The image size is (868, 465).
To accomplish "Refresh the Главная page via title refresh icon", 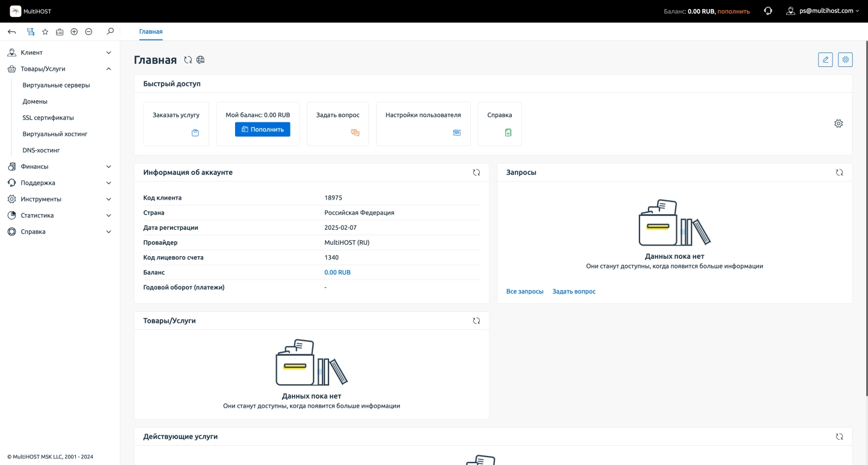I will (x=188, y=60).
